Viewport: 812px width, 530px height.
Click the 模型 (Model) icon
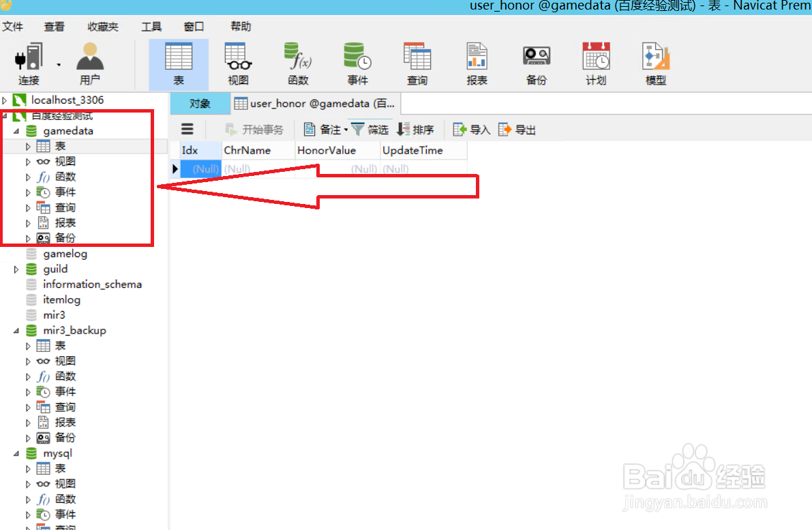click(x=655, y=63)
